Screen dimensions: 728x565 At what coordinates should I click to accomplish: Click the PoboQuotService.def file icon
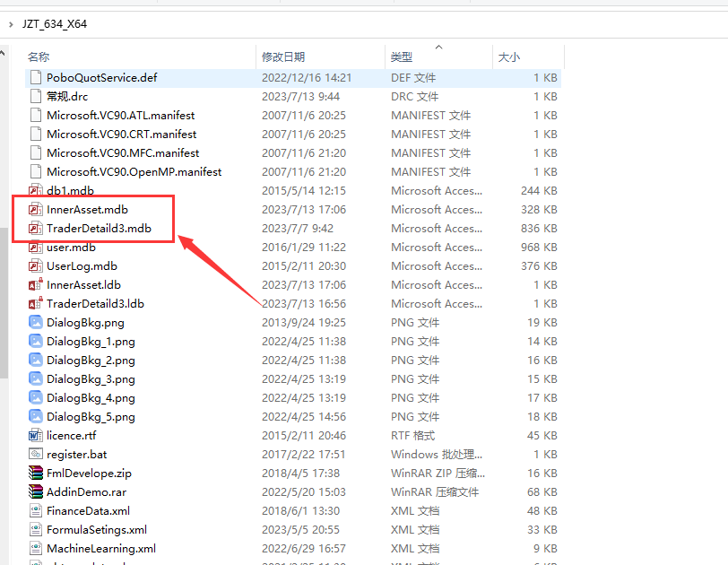point(36,77)
